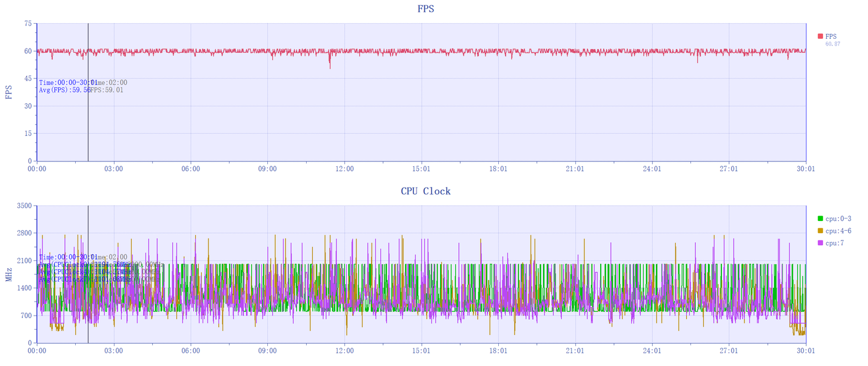Image resolution: width=868 pixels, height=366 pixels.
Task: Click the 1400 tick on the MHz axis
Action: (24, 288)
